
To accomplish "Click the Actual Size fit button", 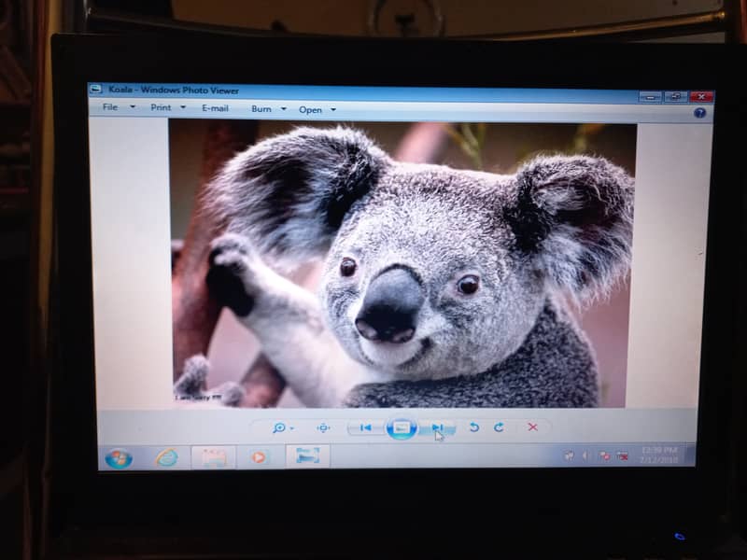I will tap(323, 427).
